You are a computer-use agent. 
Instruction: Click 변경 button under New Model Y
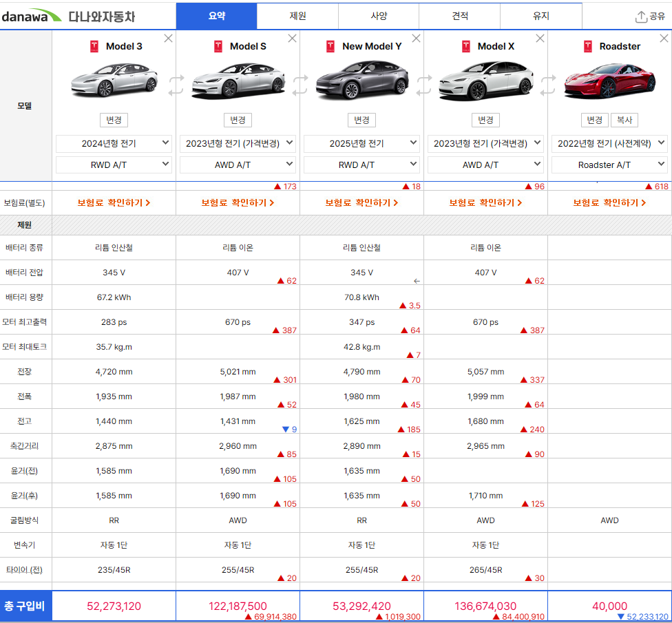(x=361, y=120)
